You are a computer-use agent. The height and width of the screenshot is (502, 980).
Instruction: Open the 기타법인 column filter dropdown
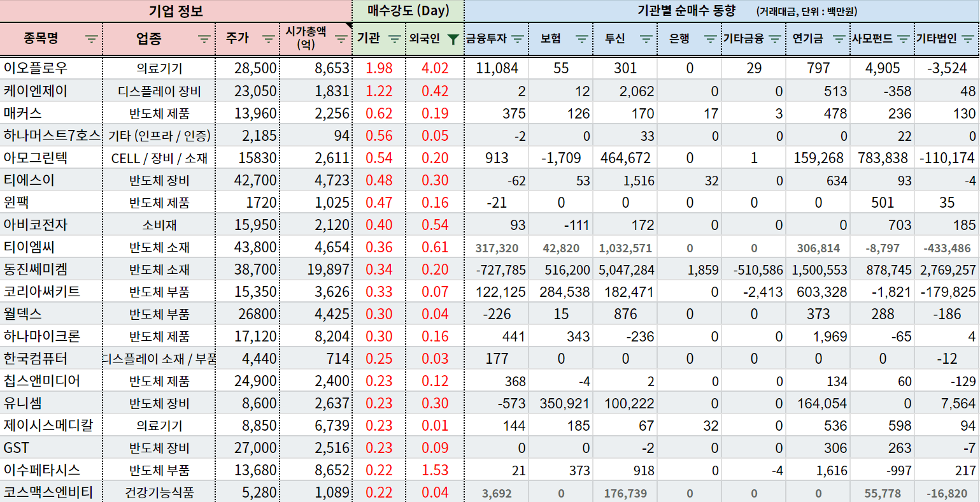pos(968,39)
